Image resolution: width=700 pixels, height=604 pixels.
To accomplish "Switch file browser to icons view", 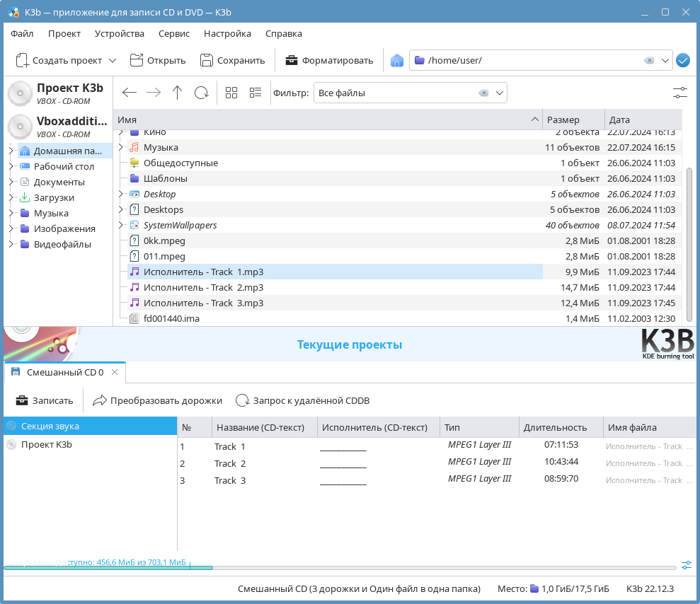I will (231, 93).
